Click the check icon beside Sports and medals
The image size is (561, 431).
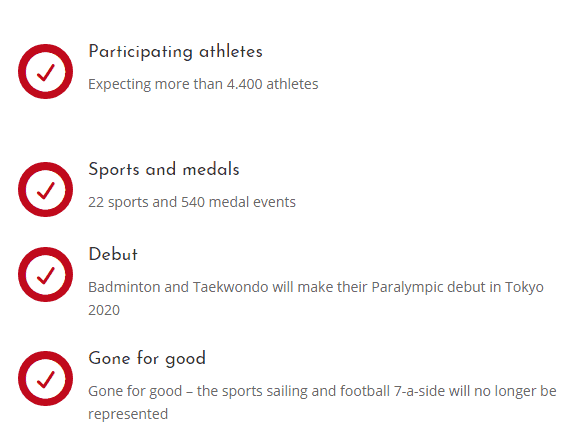[45, 190]
